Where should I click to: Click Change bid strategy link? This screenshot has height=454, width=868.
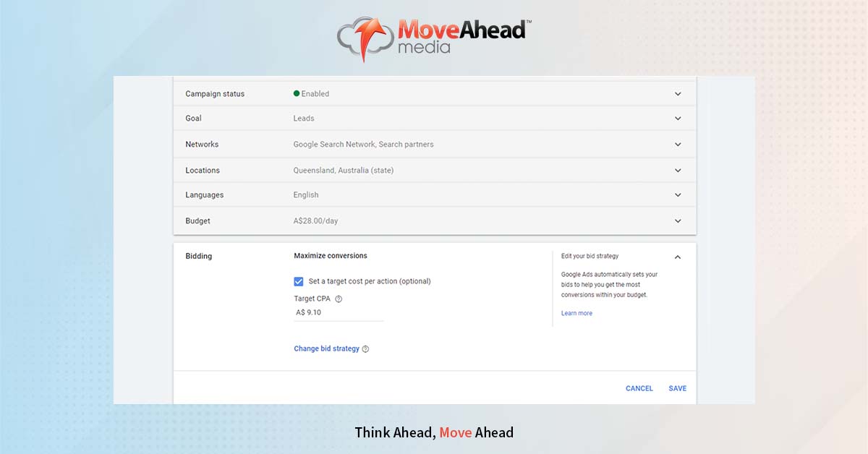coord(326,348)
